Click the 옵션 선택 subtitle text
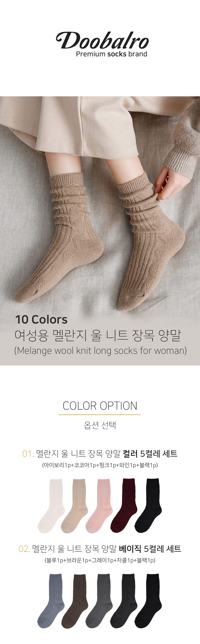The width and height of the screenshot is (200, 644). coord(100,425)
